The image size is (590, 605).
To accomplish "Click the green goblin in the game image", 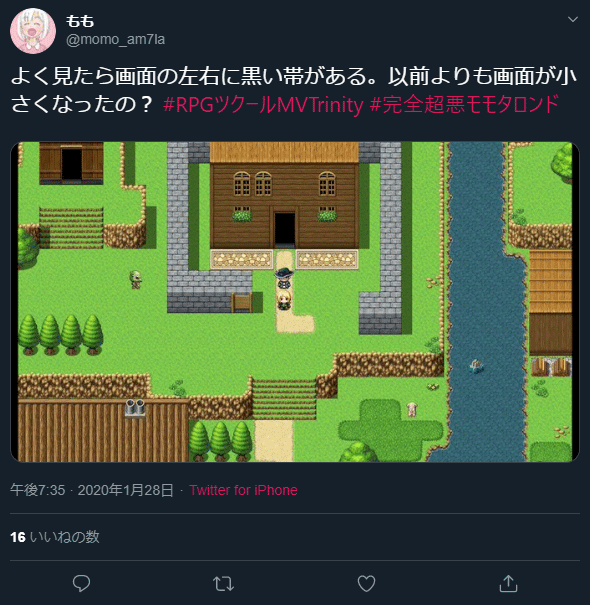I will (x=136, y=279).
